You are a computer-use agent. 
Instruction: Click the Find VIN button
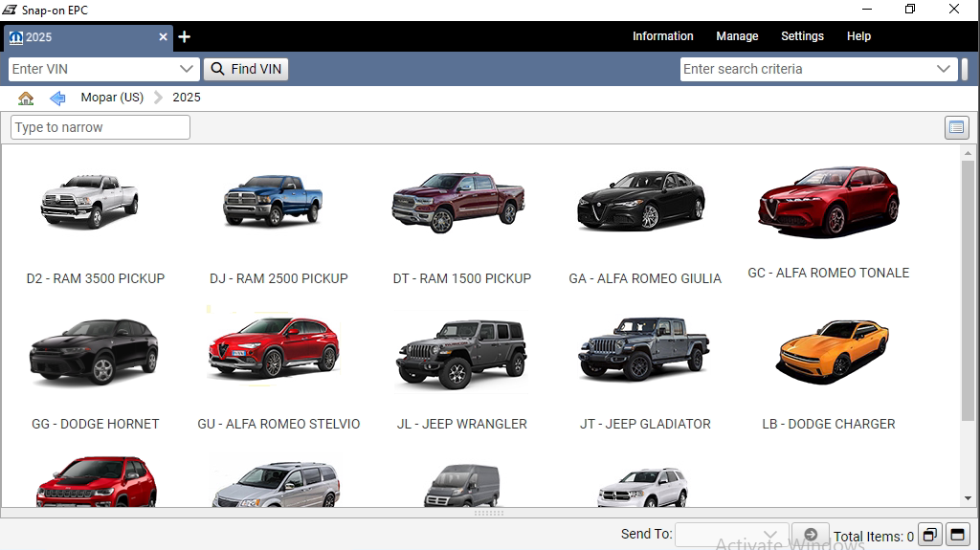click(x=246, y=69)
